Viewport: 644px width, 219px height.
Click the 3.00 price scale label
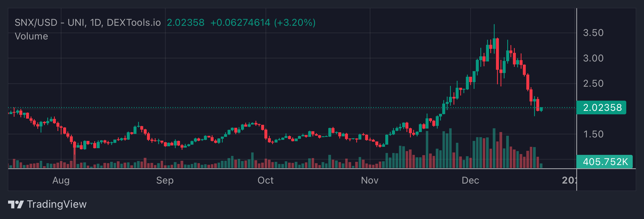click(x=593, y=58)
